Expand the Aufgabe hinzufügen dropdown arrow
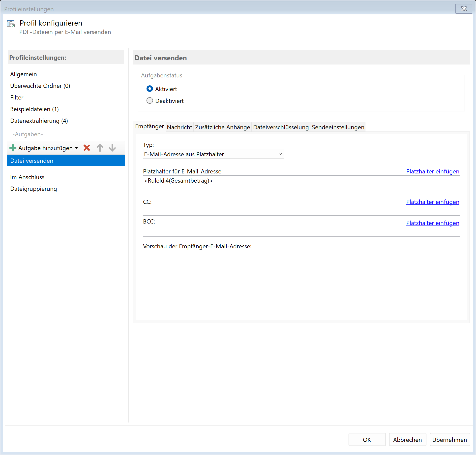 [77, 148]
